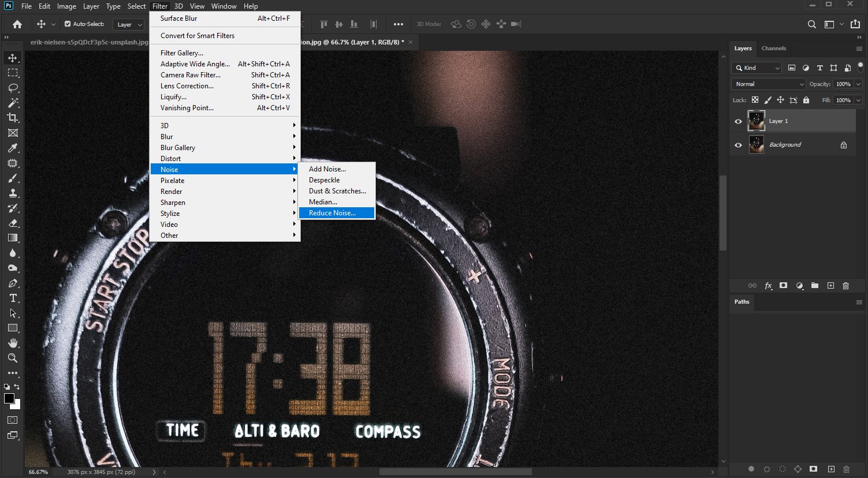Select the Eraser tool
The image size is (868, 478).
13,223
